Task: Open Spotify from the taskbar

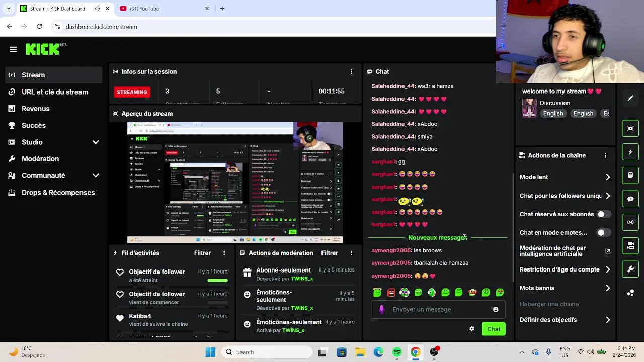Action: [x=397, y=352]
